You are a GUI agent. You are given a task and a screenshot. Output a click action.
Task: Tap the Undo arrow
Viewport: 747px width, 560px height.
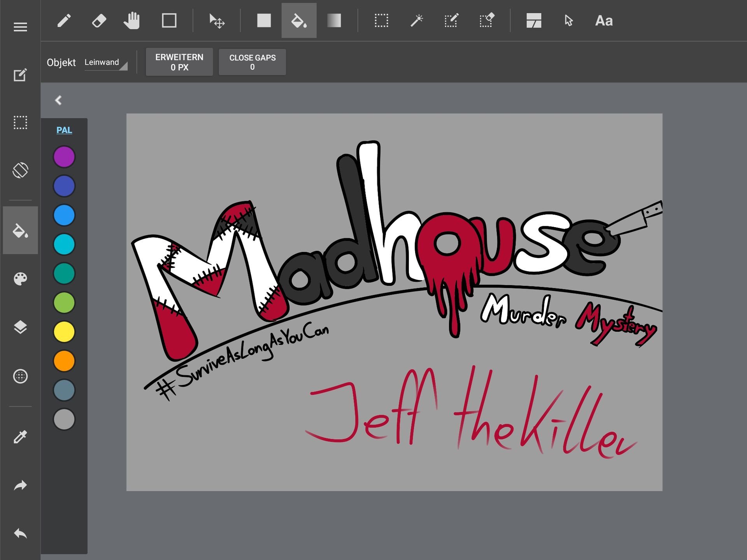[x=20, y=534]
